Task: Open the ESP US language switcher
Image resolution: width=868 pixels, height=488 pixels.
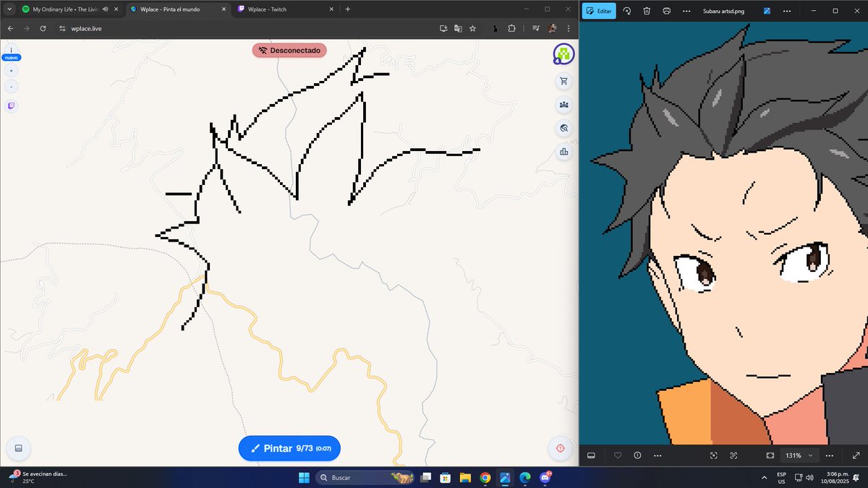Action: tap(781, 478)
